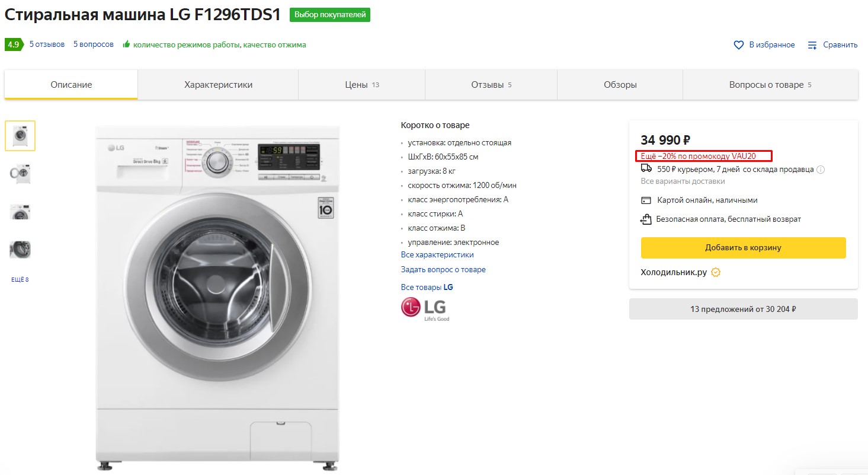
Task: Click Все варианты доставки link
Action: (x=683, y=181)
